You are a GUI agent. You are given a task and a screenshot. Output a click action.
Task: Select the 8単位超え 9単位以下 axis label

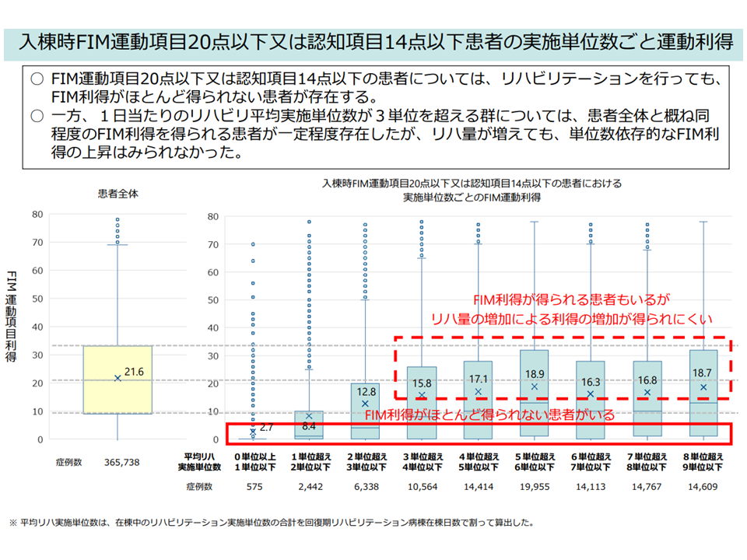[x=703, y=462]
